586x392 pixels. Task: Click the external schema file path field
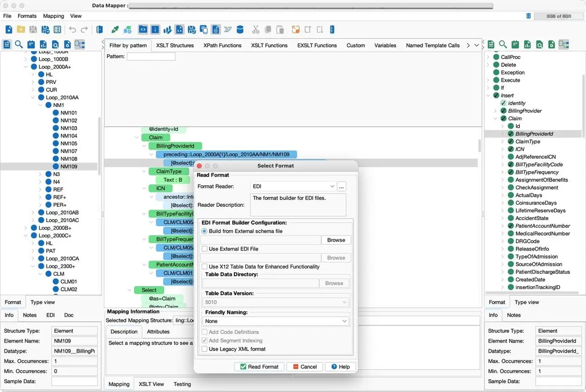pos(261,240)
